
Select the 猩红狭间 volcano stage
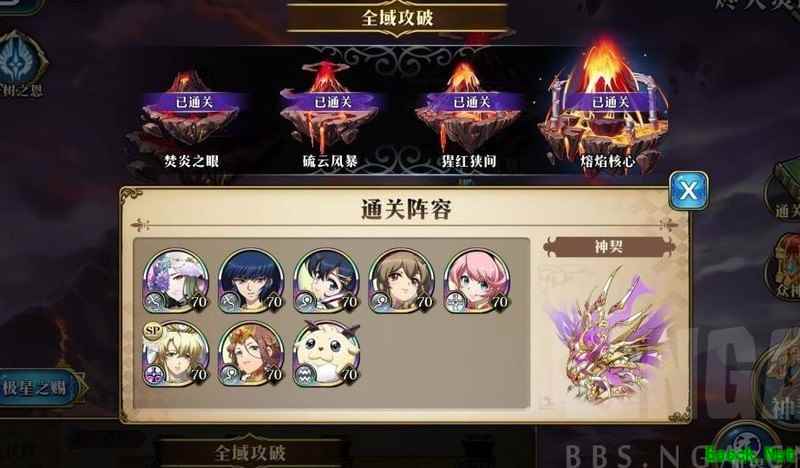pos(468,117)
